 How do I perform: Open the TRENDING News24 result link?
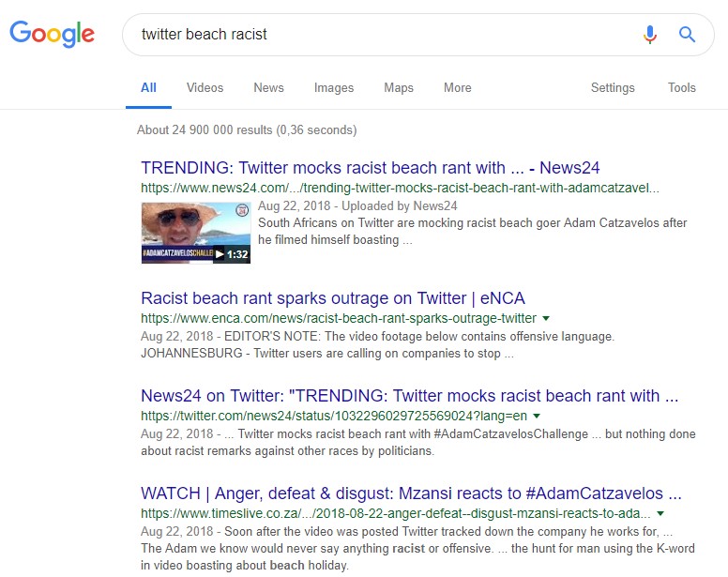(370, 168)
